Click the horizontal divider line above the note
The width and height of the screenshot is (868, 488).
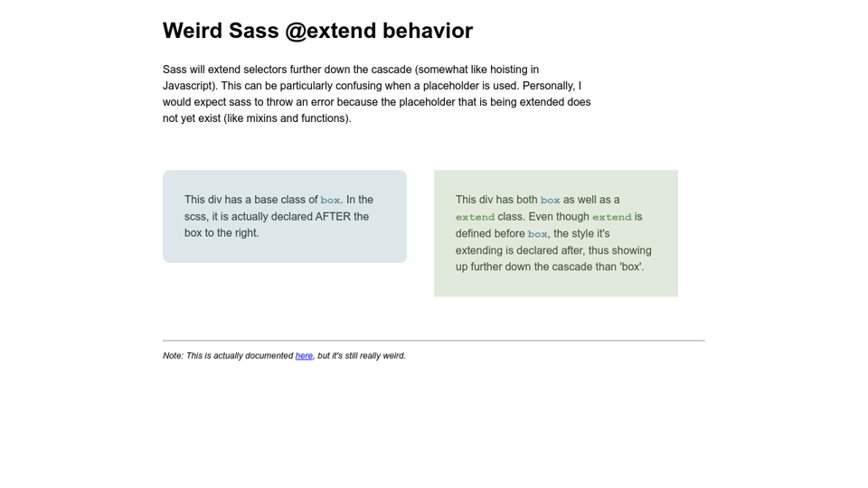coord(433,341)
